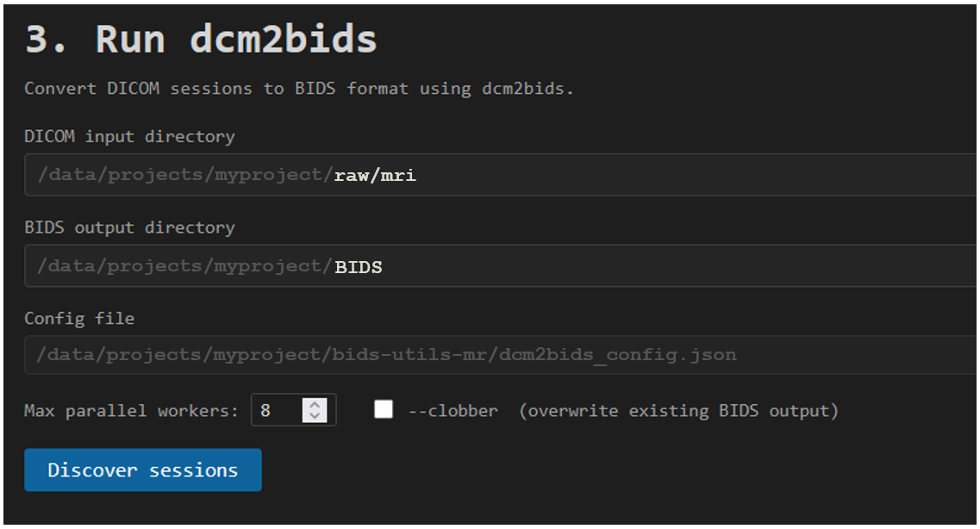This screenshot has height=529, width=980.
Task: Click the '(overwrite existing BIDS output)' hint
Action: coord(678,411)
